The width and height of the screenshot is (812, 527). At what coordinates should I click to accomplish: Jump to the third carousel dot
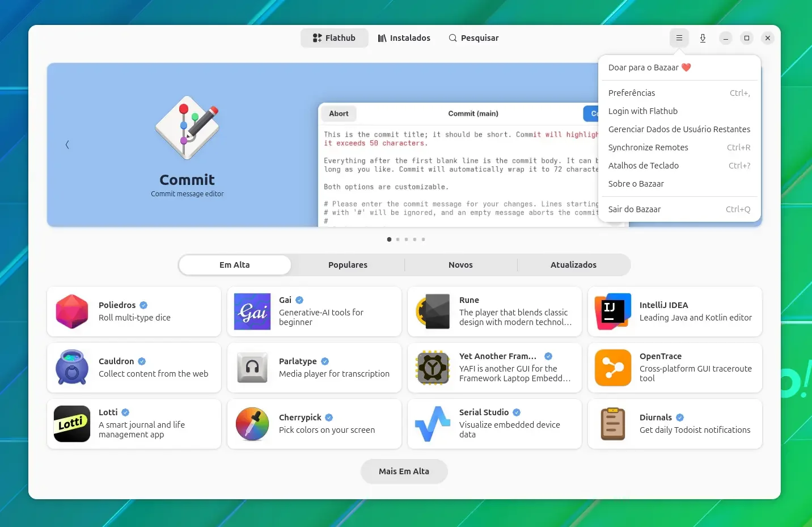406,239
